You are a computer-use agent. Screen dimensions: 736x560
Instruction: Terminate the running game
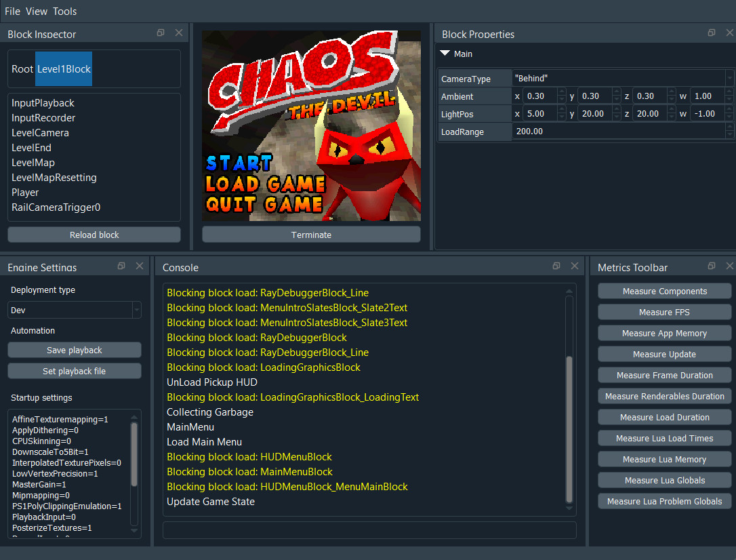[311, 235]
